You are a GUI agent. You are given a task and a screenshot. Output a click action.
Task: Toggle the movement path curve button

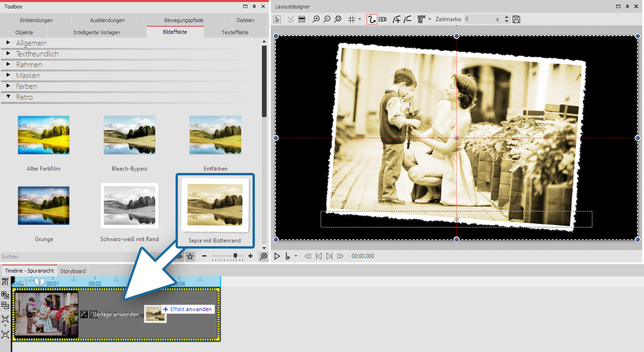(371, 19)
